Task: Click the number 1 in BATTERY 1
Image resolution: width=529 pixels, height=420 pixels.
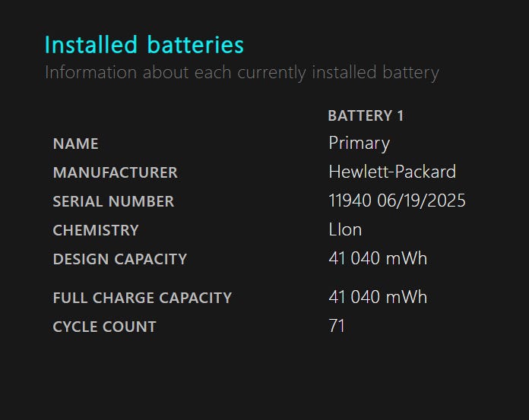Action: coord(401,115)
